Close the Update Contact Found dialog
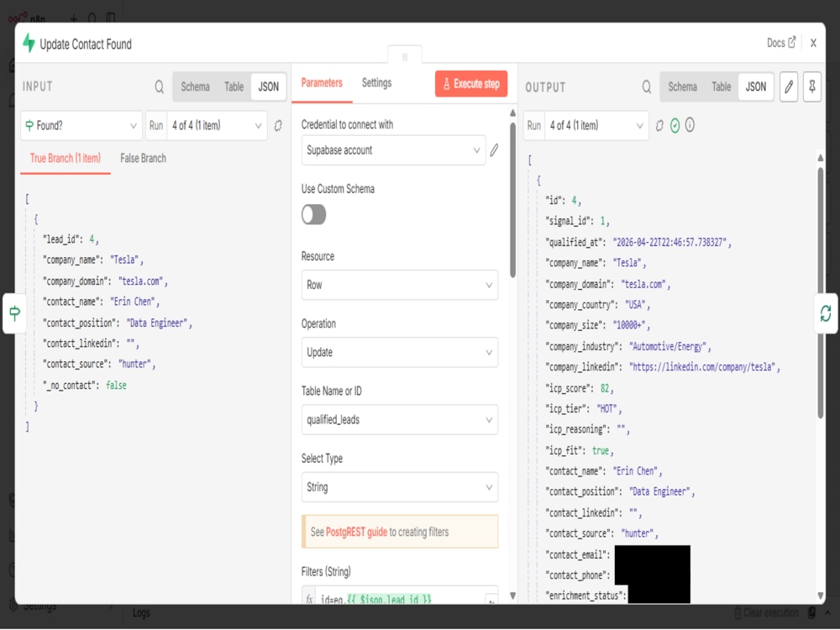Screen dimensions: 840x630 pyautogui.click(x=813, y=44)
